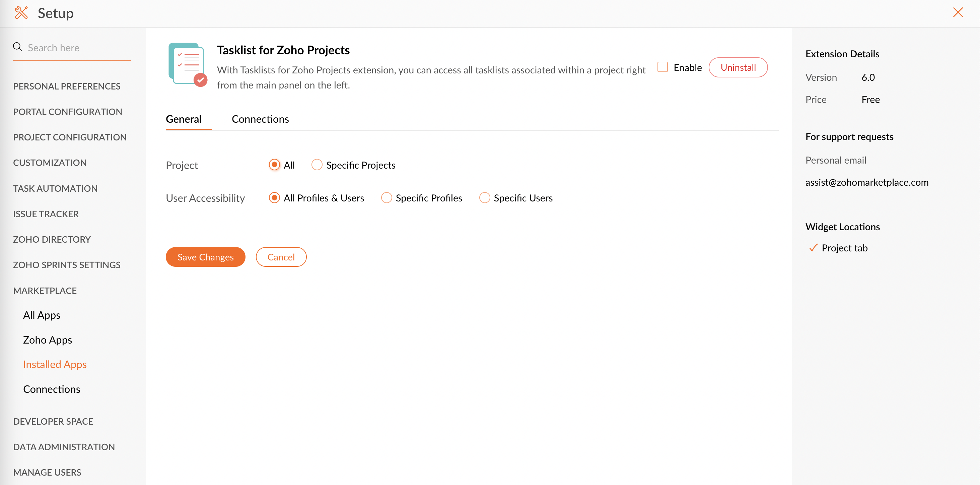
Task: Select the Specific Users radio option
Action: (484, 197)
